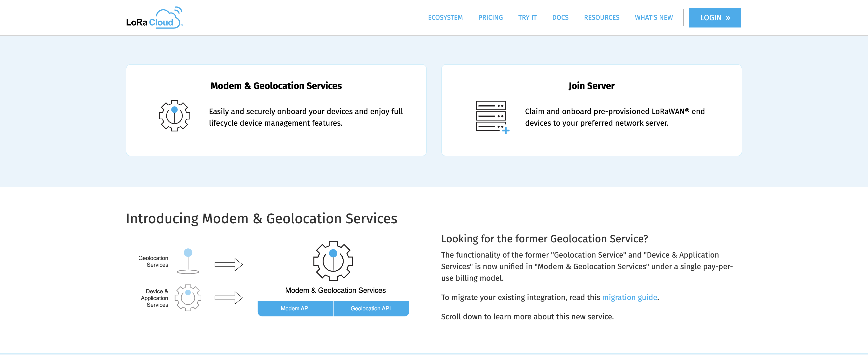Select the DOCS menu item

560,17
